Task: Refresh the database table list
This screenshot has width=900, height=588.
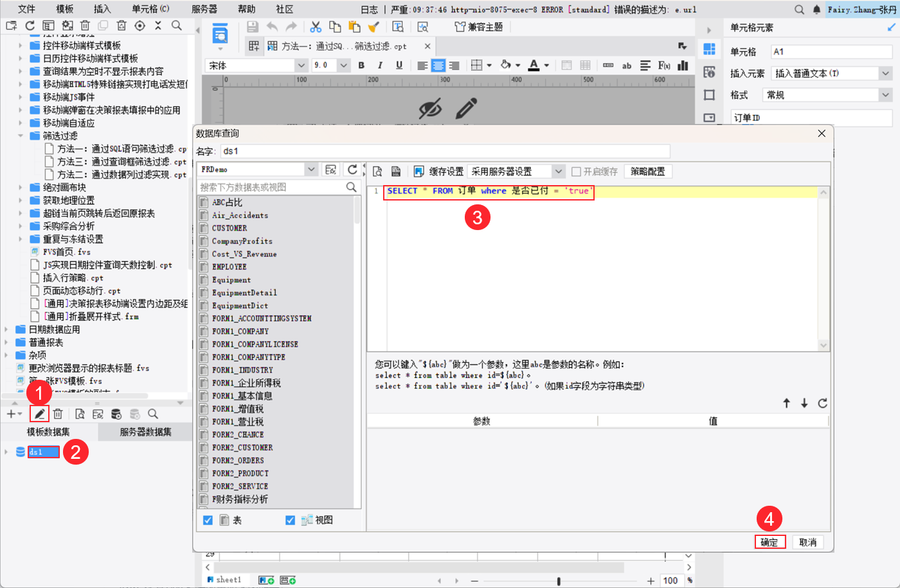Action: click(x=352, y=170)
